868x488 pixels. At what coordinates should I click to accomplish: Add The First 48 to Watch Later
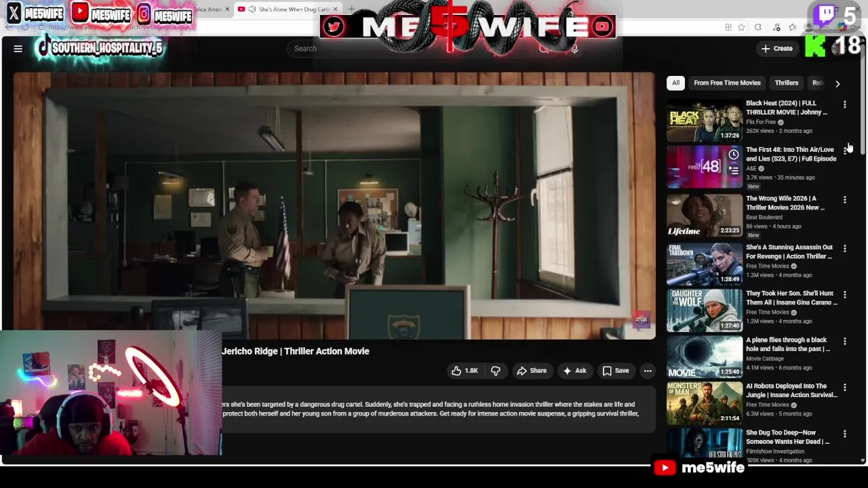coord(734,155)
